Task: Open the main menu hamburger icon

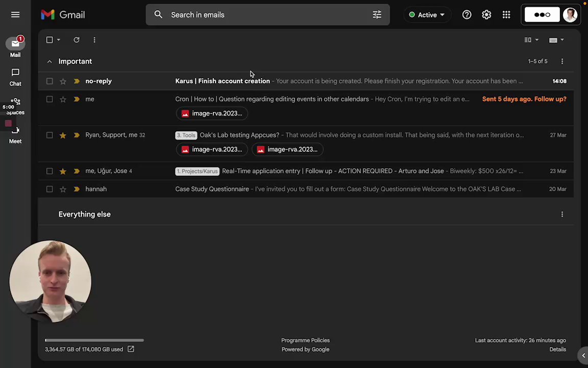Action: click(x=15, y=15)
